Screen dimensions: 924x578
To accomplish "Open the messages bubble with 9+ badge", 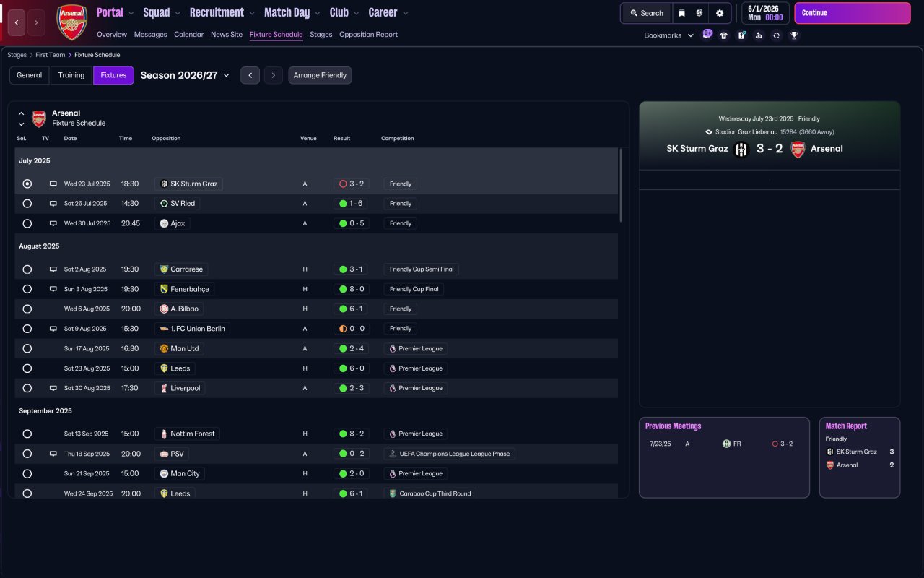I will (x=707, y=34).
